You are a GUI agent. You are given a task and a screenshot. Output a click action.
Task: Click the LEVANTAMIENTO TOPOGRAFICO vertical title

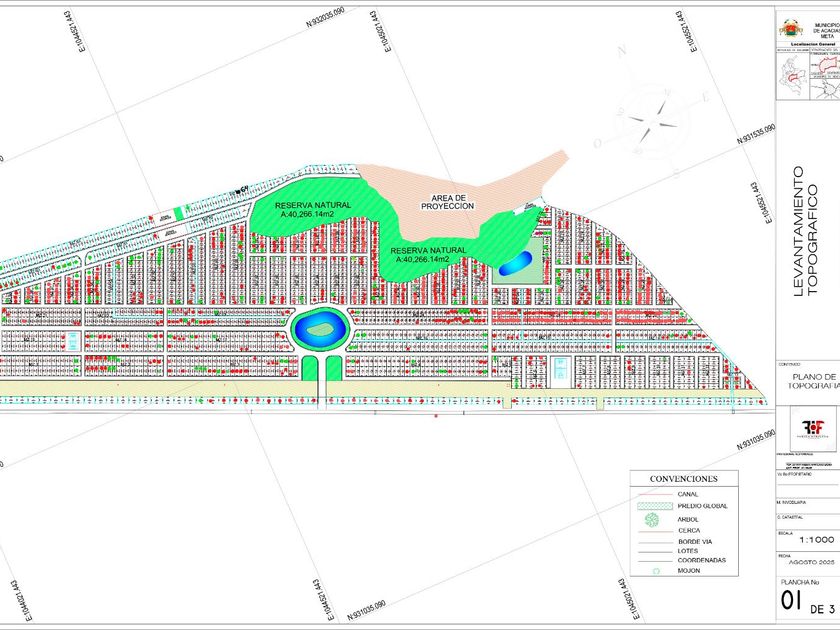coord(805,231)
